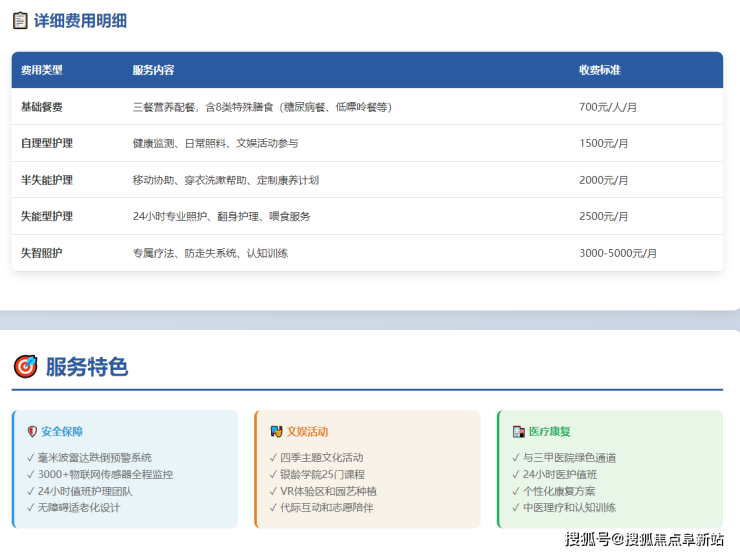
Task: Click the clipboard icon beside 详细费用明细
Action: pyautogui.click(x=20, y=20)
